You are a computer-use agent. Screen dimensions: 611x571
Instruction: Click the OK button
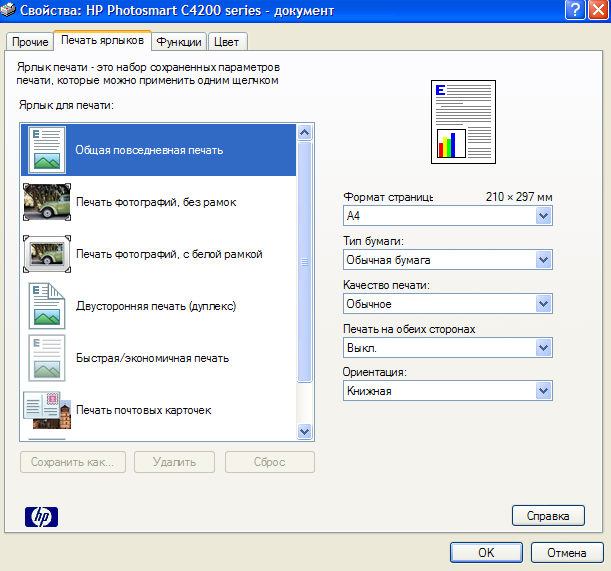(486, 552)
